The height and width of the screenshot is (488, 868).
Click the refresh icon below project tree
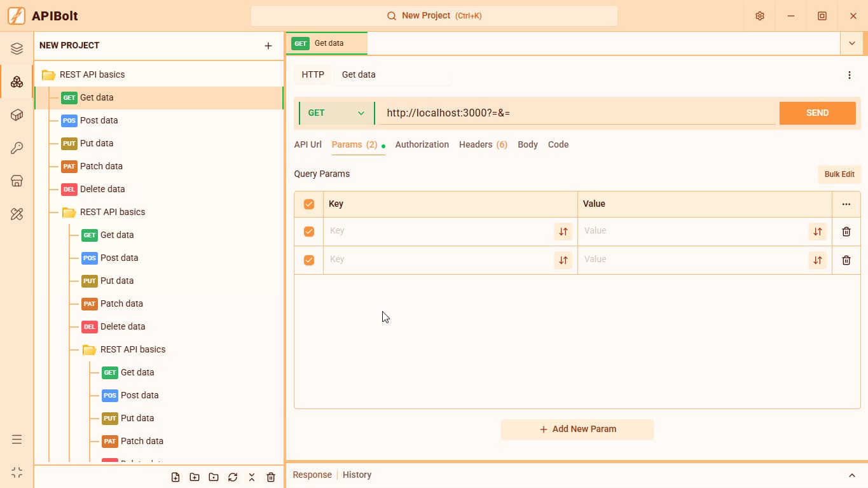233,477
